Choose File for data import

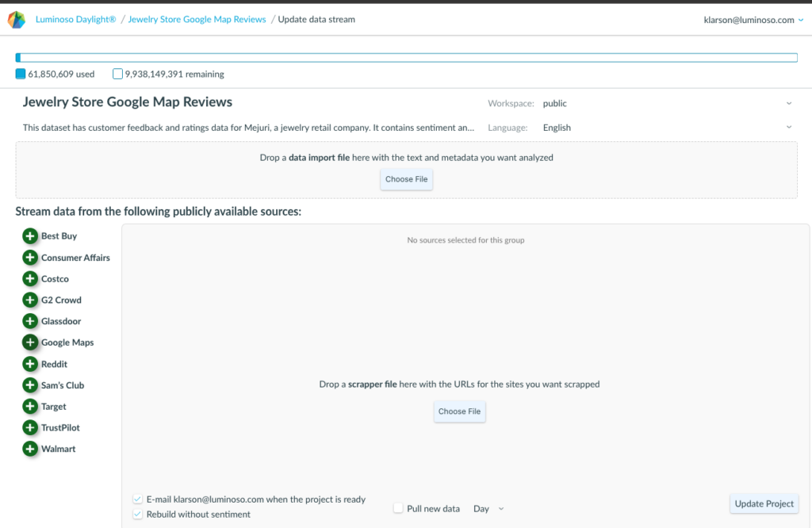tap(407, 179)
